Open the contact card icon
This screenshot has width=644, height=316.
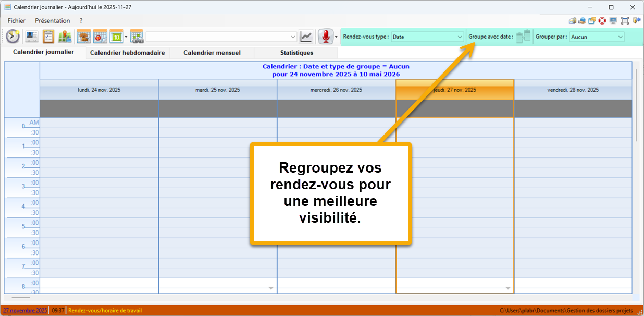click(32, 37)
